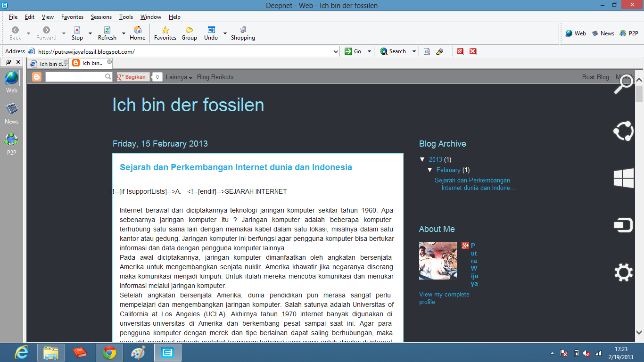Open the Sessions menu
The image size is (644, 362).
(101, 16)
